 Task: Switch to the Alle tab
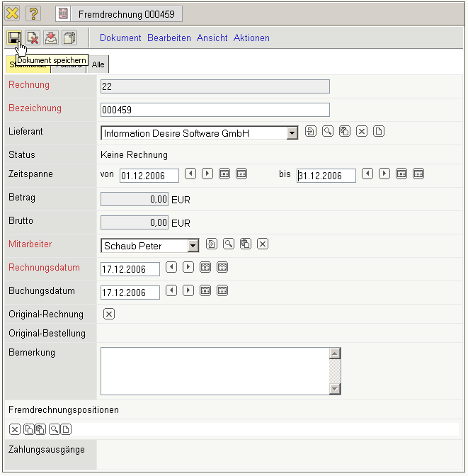click(99, 64)
